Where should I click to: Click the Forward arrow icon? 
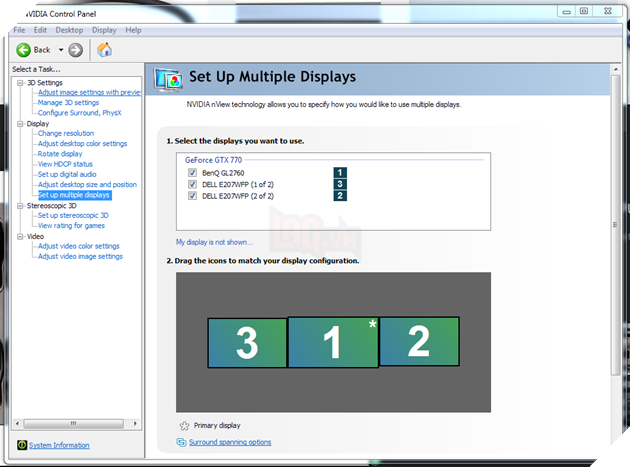[x=76, y=50]
